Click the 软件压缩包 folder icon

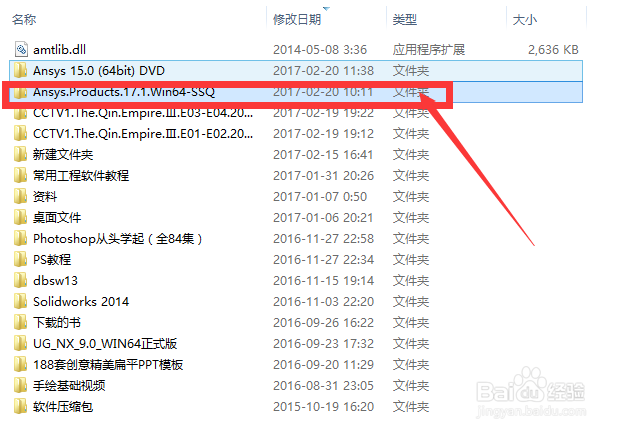pyautogui.click(x=20, y=406)
